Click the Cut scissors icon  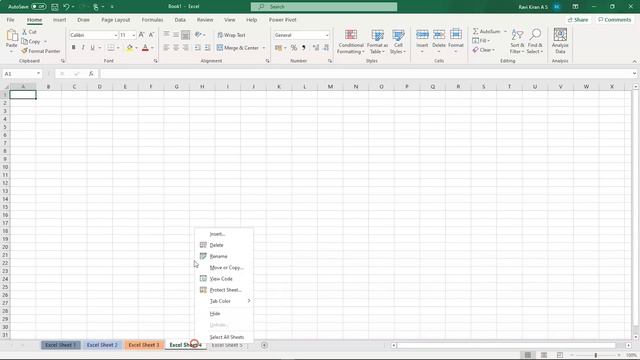click(x=24, y=32)
